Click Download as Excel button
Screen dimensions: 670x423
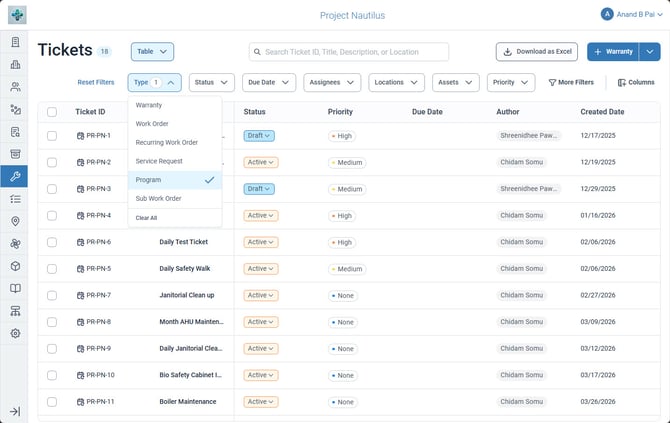pyautogui.click(x=537, y=52)
